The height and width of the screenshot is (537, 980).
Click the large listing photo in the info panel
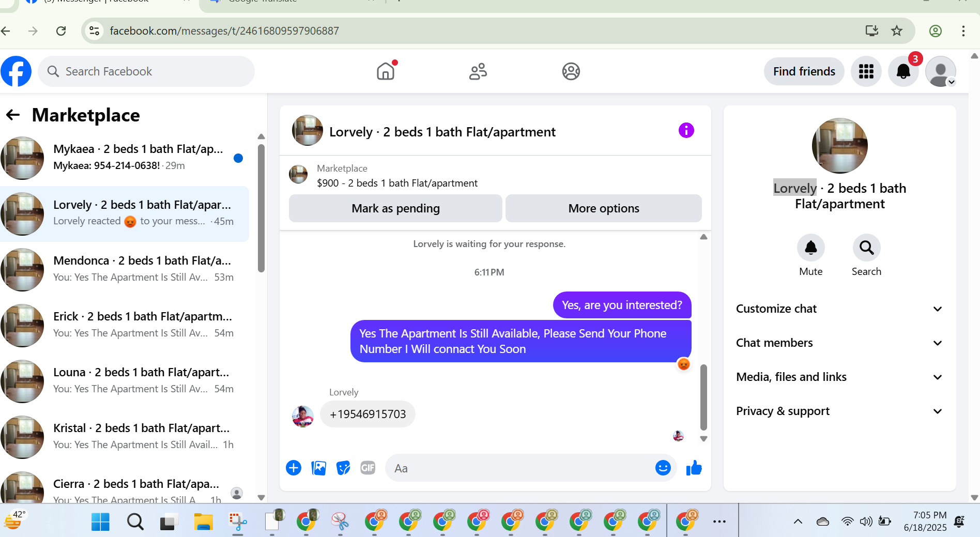840,146
